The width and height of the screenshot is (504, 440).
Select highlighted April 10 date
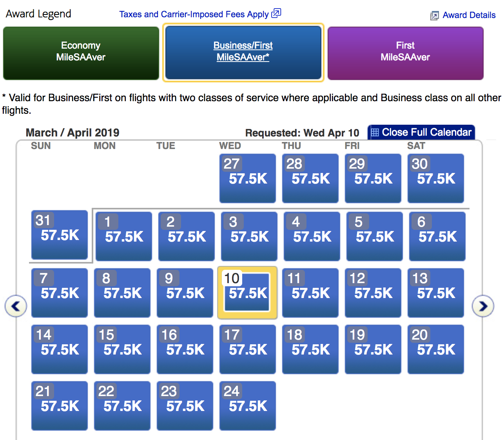(247, 293)
